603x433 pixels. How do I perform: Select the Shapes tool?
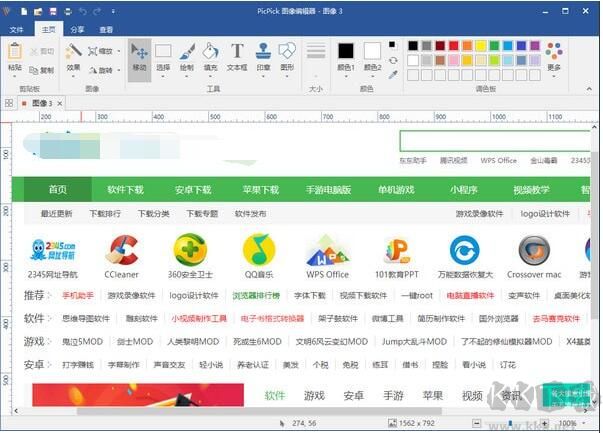[x=287, y=51]
